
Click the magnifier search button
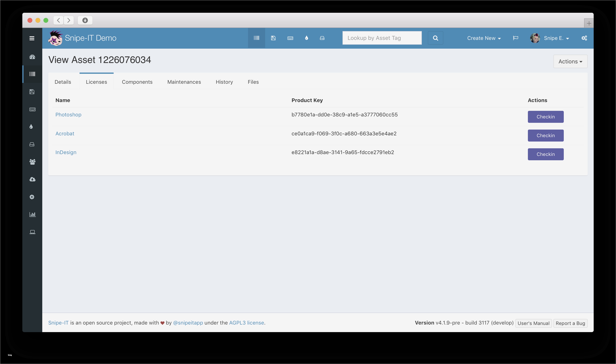tap(435, 38)
